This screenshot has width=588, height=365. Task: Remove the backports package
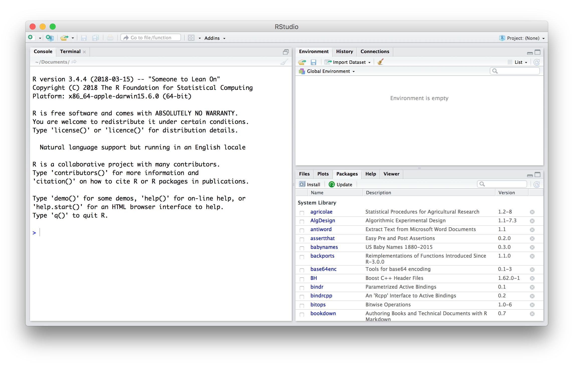[532, 256]
